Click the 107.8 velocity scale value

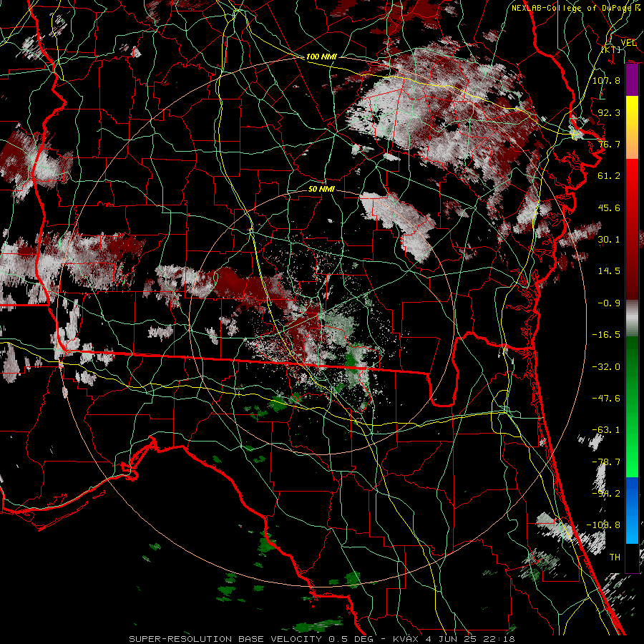tap(606, 80)
